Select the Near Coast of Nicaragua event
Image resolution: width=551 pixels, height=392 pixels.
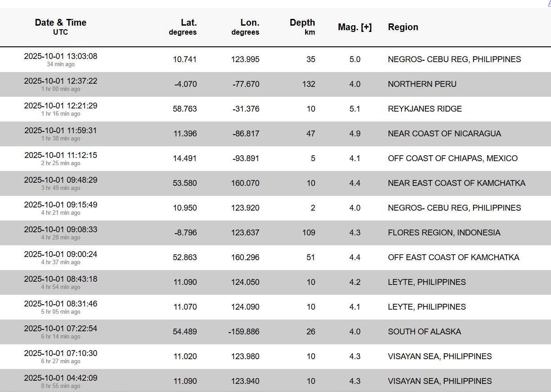click(444, 134)
